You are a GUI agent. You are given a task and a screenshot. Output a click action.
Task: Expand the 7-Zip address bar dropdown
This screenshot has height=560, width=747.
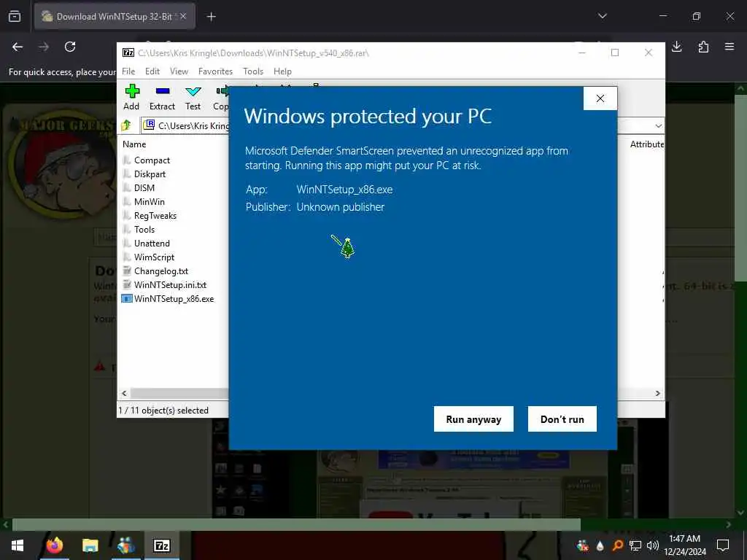[x=658, y=125]
